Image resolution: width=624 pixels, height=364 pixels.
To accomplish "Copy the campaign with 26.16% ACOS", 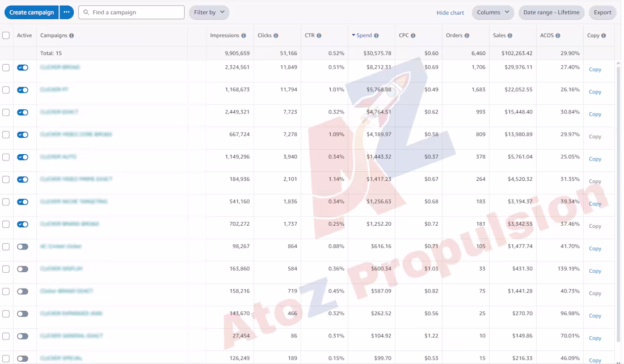I will (595, 91).
